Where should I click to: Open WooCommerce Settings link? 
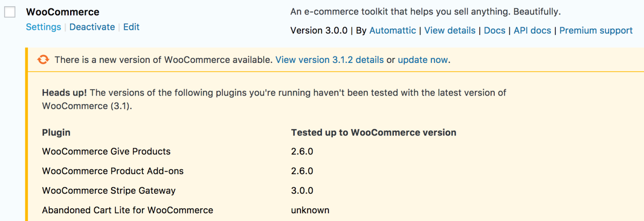[x=43, y=27]
